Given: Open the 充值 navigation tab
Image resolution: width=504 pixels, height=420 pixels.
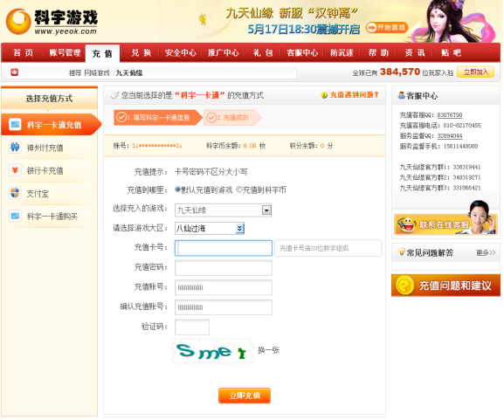Looking at the screenshot, I should click(x=102, y=53).
